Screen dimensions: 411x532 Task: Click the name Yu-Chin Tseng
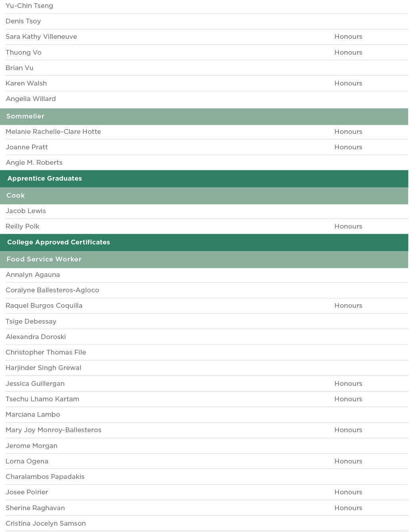tap(29, 6)
